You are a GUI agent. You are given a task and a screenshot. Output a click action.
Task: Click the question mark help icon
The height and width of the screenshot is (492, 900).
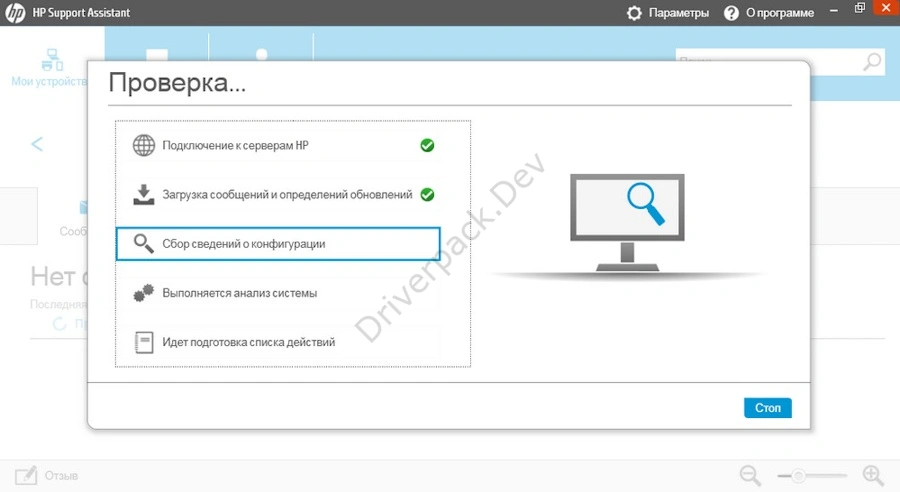[731, 13]
